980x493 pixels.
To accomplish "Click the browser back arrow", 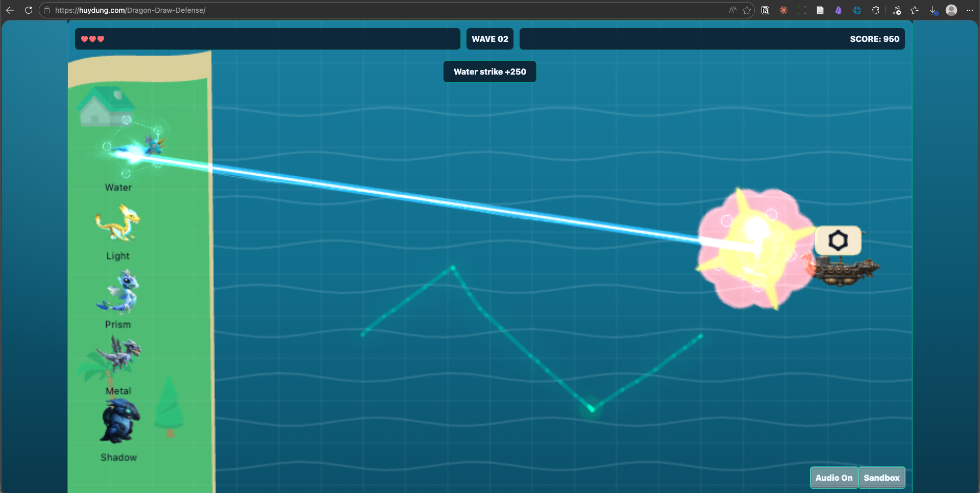I will click(x=10, y=10).
